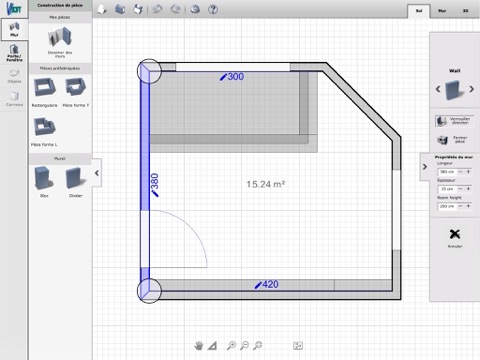Undo the last action in the top toolbar
The image size is (480, 360).
click(157, 9)
